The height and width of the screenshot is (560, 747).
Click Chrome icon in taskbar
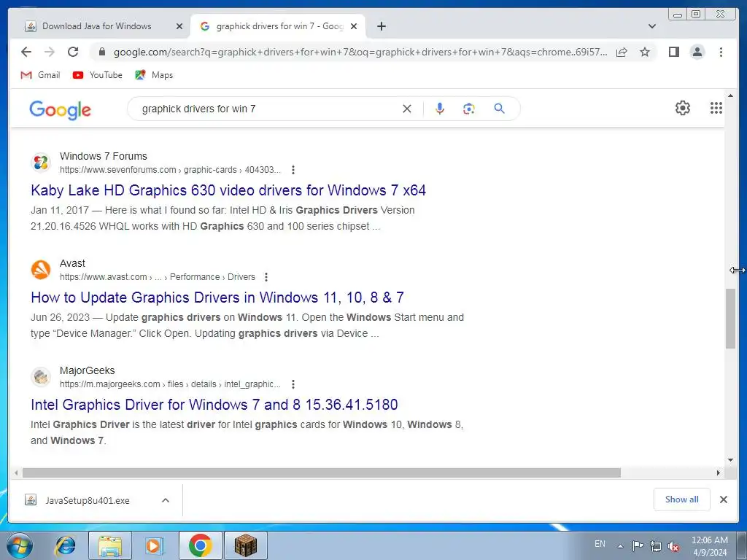(x=200, y=545)
